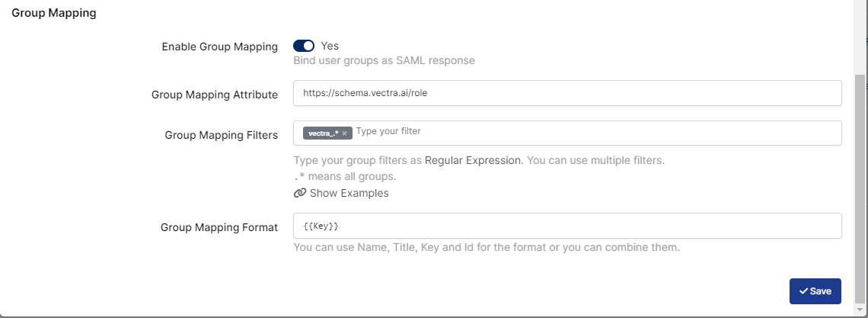Image resolution: width=868 pixels, height=318 pixels.
Task: Focus the Group Mapping Format field
Action: (x=566, y=226)
